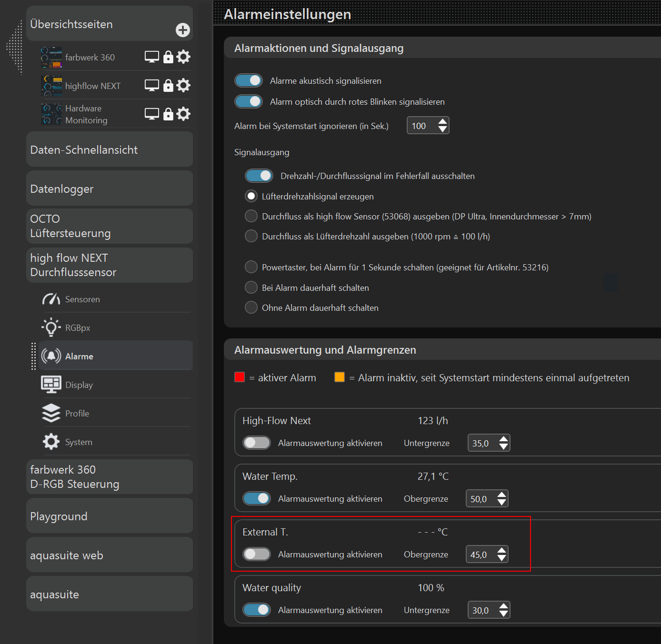This screenshot has width=661, height=644.
Task: Open settings gear for Hardware Monitoring page
Action: [183, 114]
